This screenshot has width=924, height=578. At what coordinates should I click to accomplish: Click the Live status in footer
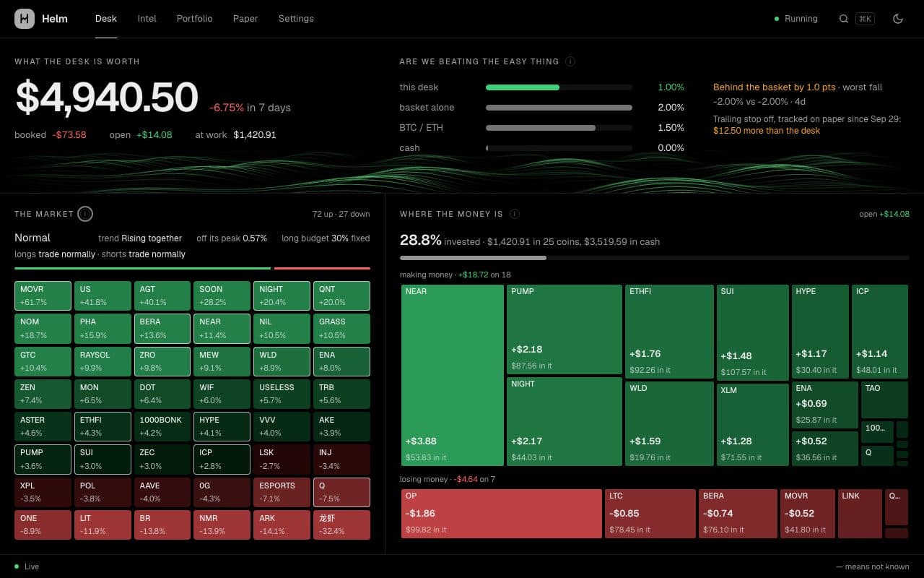coord(27,566)
